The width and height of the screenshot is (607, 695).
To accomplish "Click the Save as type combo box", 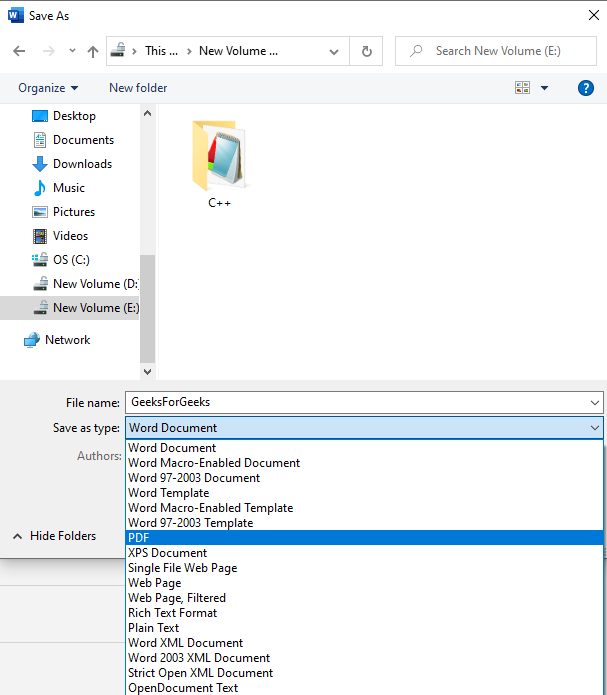I will point(364,428).
